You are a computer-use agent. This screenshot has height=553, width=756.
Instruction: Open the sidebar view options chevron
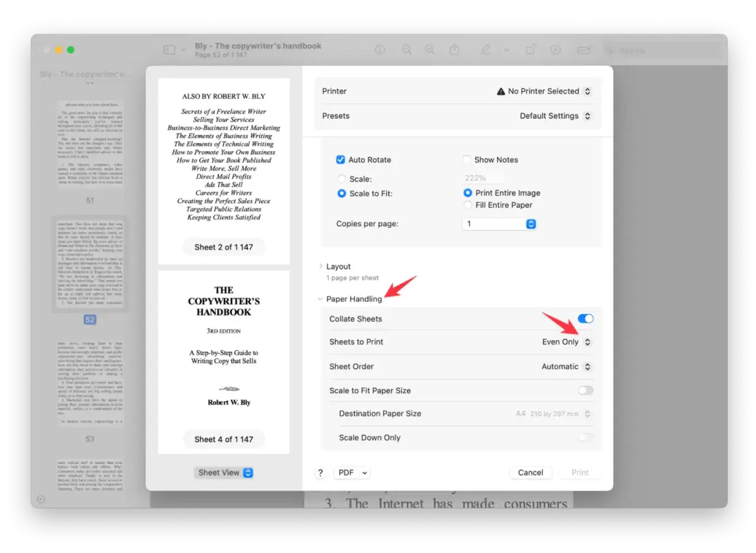tap(183, 50)
